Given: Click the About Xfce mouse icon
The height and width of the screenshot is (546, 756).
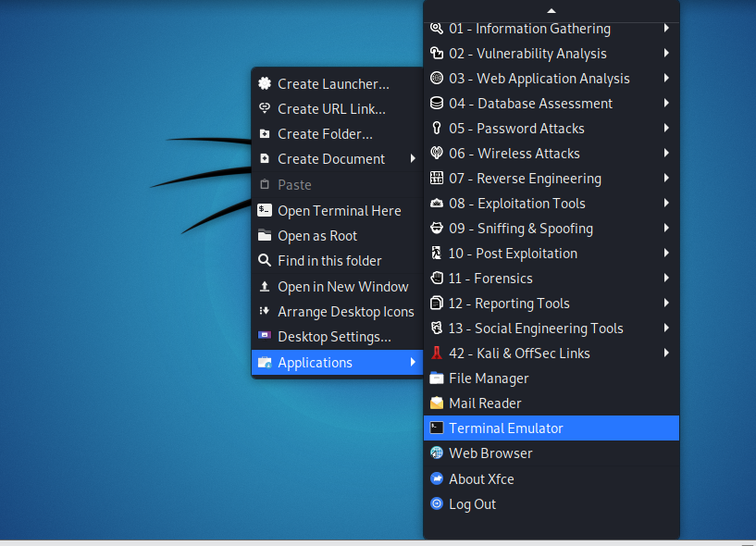Looking at the screenshot, I should pos(437,478).
